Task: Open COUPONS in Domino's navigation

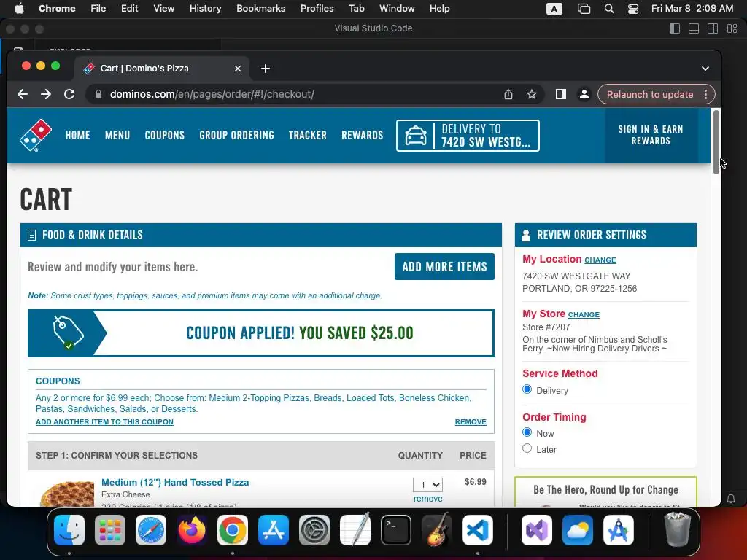Action: [x=164, y=135]
